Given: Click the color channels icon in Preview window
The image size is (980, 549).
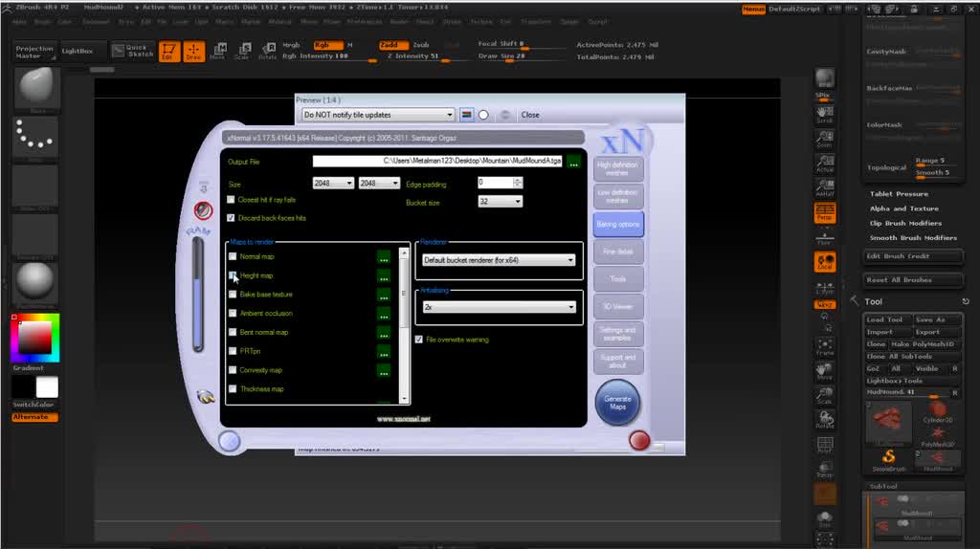Looking at the screenshot, I should click(466, 115).
